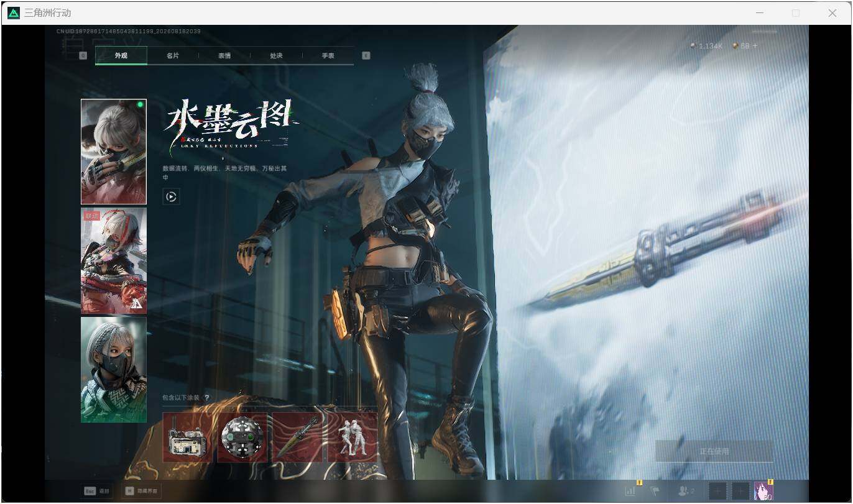
Task: Add more gold currency with plus
Action: point(755,46)
